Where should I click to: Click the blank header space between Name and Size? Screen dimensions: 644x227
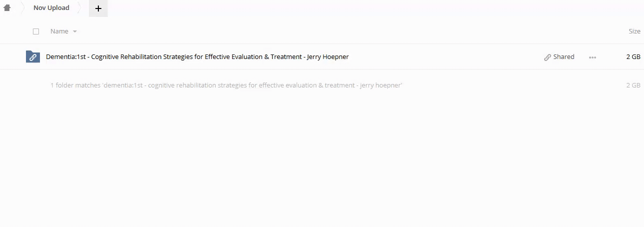(349, 31)
